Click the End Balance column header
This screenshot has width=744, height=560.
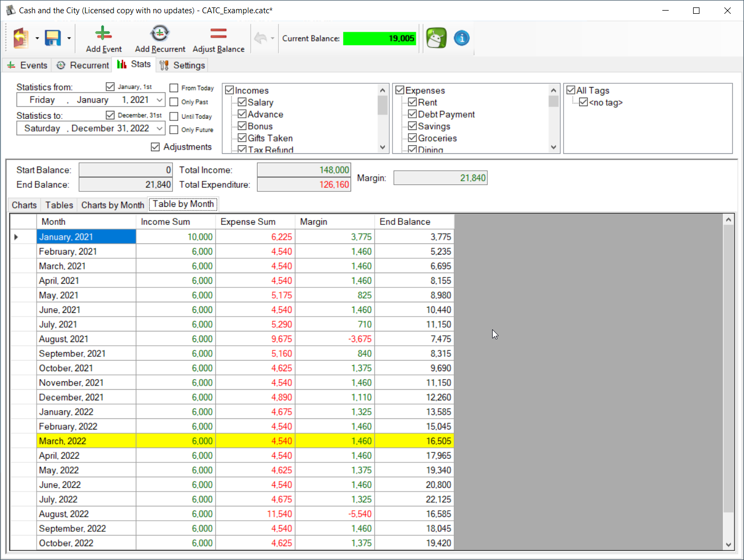click(414, 222)
